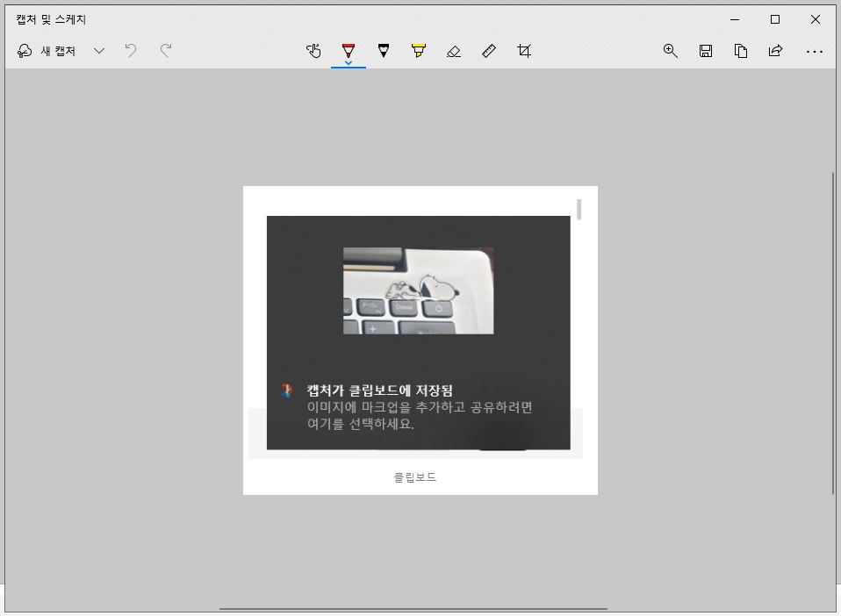Copy the capture to clipboard
Viewport: 841px width, 616px height.
click(x=741, y=50)
